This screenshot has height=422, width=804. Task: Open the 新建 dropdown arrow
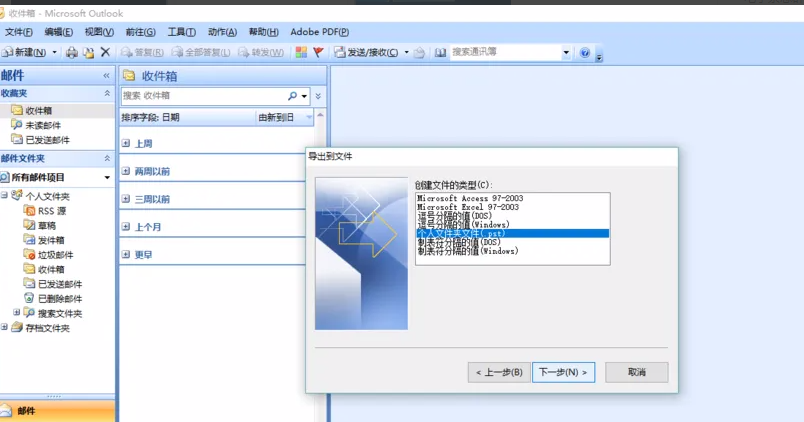point(54,52)
